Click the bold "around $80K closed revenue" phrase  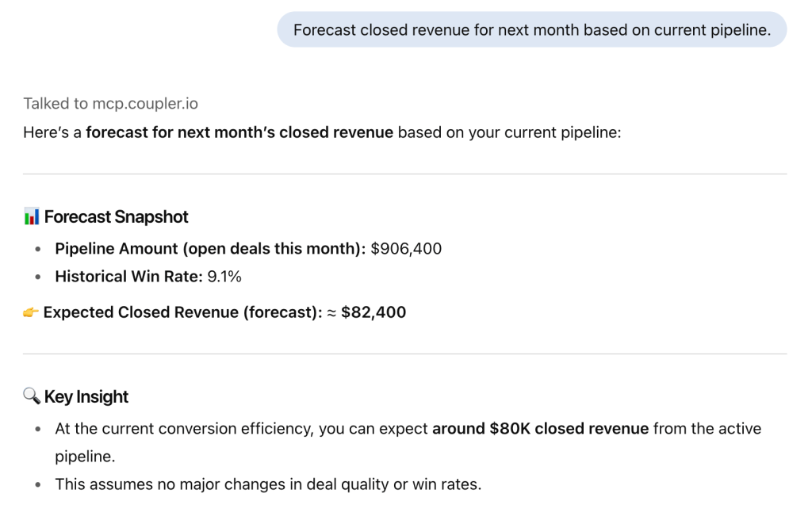pyautogui.click(x=540, y=429)
